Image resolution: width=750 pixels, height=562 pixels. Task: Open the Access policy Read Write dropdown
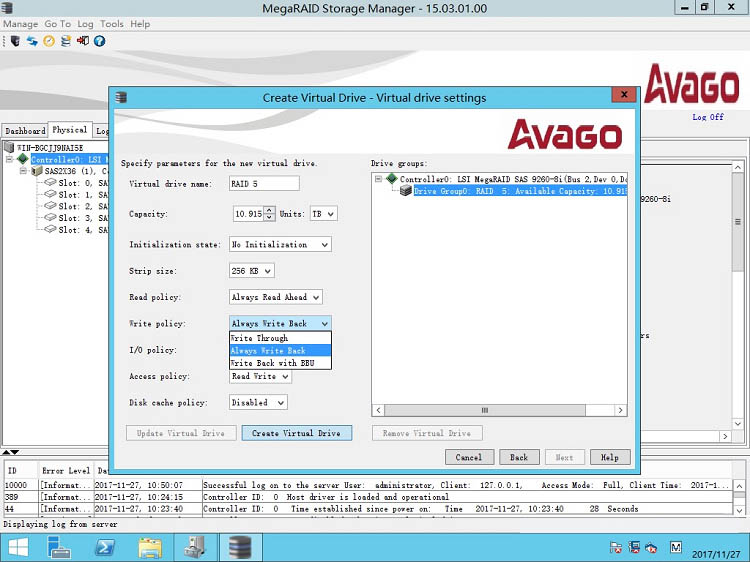260,376
